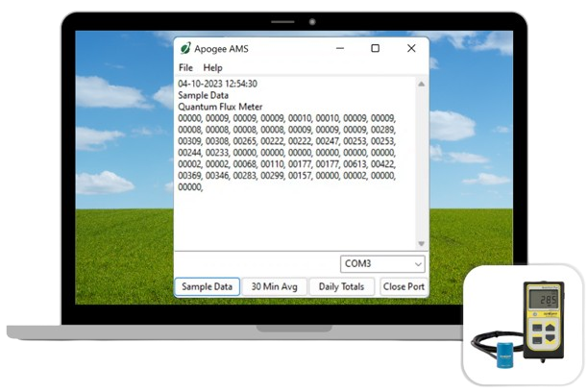Click the data value 00289
The image size is (588, 392).
(383, 130)
